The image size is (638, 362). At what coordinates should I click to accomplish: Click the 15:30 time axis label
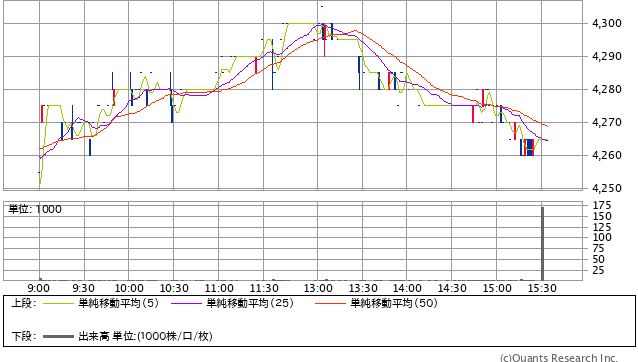[542, 288]
